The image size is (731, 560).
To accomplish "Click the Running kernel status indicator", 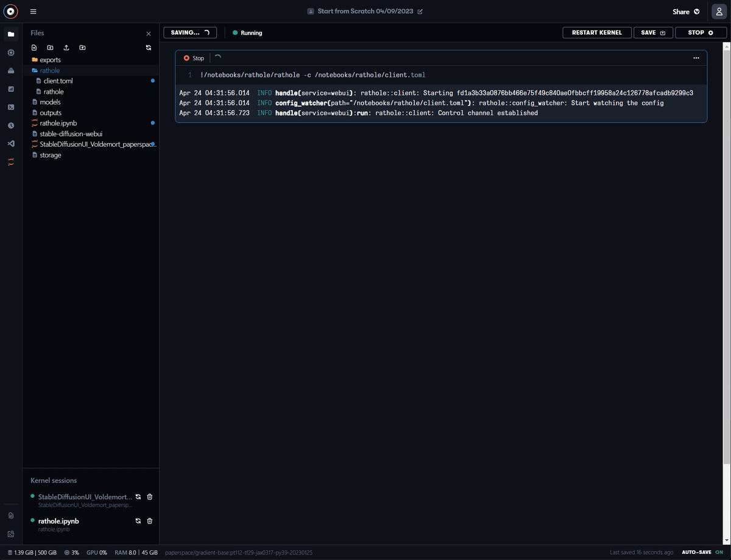I will (x=247, y=33).
